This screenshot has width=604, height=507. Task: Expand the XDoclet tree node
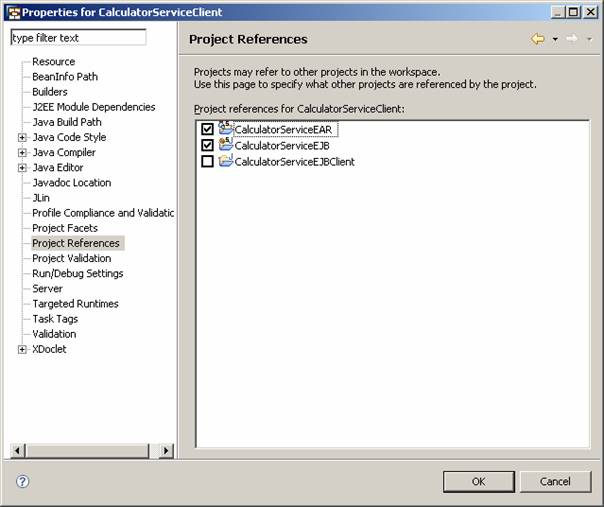pyautogui.click(x=22, y=349)
